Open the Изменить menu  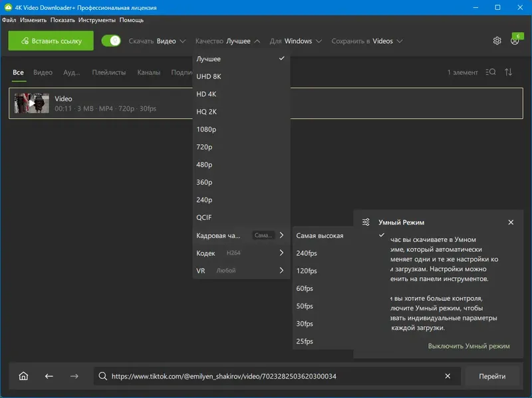click(x=33, y=20)
